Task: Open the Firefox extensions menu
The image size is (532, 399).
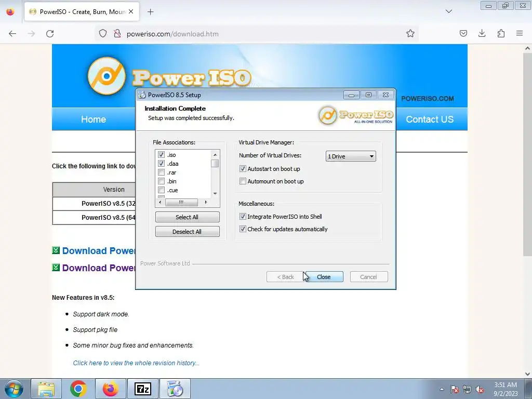Action: click(x=501, y=33)
